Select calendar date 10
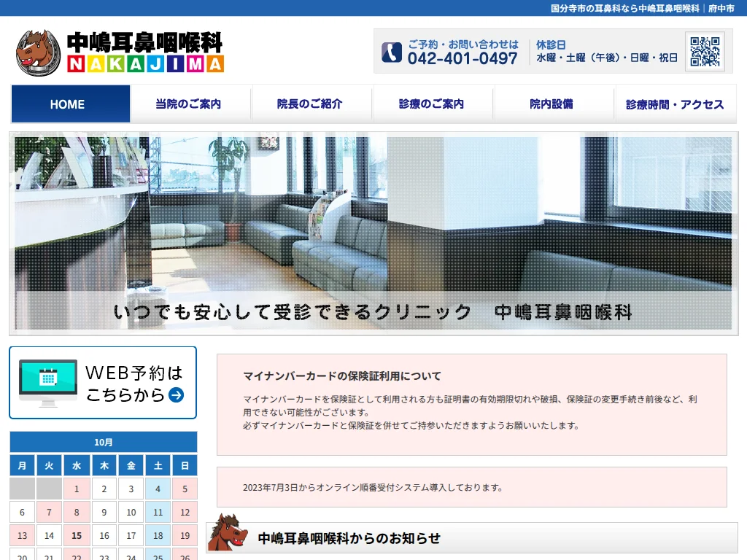The width and height of the screenshot is (747, 560). [x=131, y=513]
